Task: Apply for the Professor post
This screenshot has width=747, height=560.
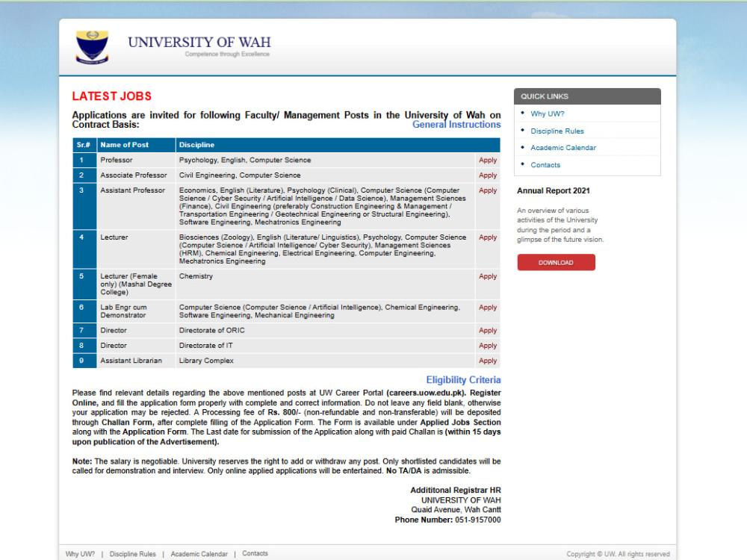Action: pos(488,160)
